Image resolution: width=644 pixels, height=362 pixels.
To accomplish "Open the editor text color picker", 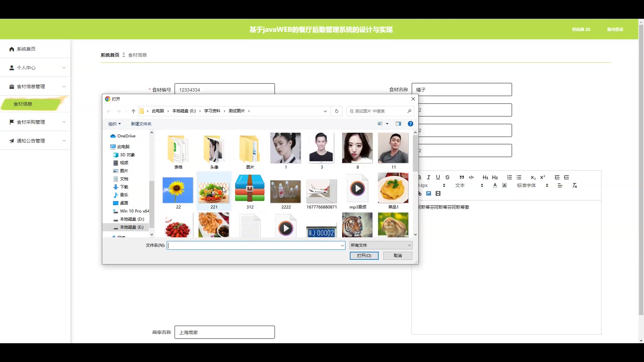I will 495,185.
